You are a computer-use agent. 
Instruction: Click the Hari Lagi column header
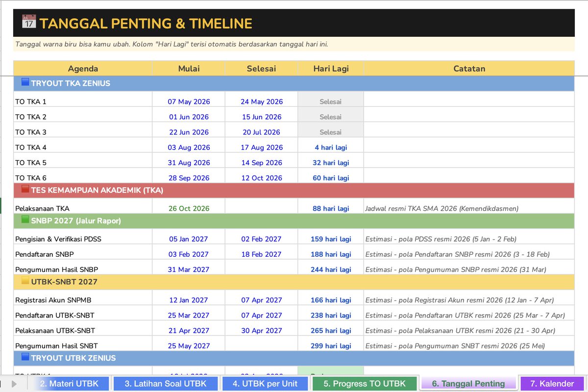point(331,69)
